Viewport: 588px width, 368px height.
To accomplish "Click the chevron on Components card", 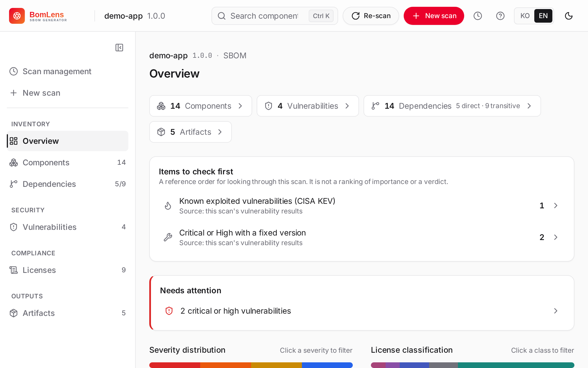I will pos(240,106).
